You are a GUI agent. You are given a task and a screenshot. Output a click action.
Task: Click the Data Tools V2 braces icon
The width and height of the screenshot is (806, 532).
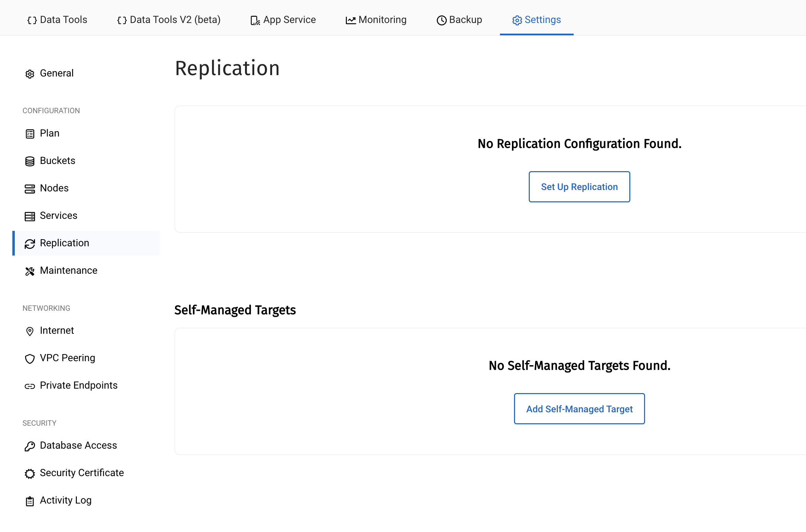[x=122, y=20]
